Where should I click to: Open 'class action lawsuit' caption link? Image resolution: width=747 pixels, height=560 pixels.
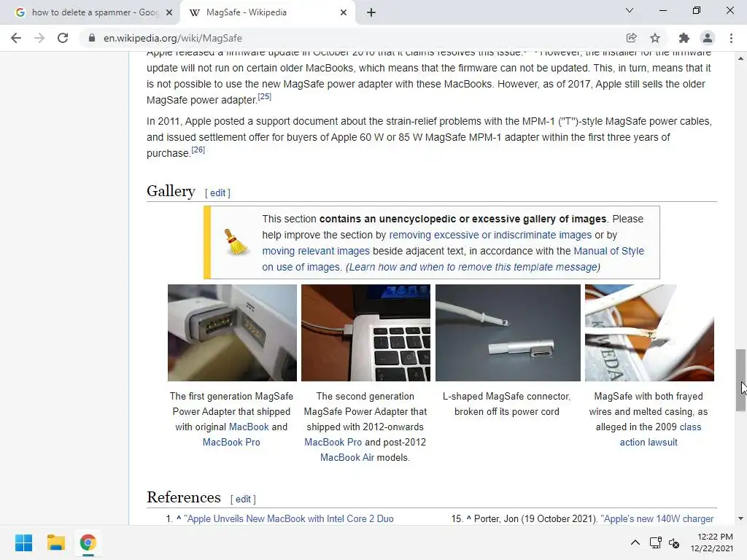point(649,443)
